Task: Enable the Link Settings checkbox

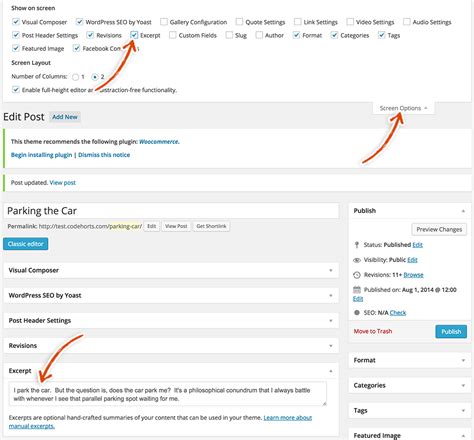Action: pos(297,22)
